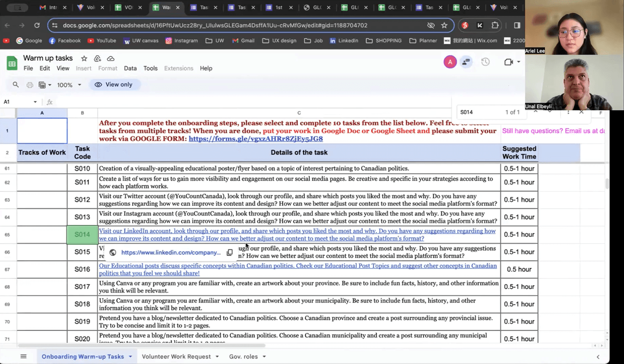Expand the Volunteer Work Request tab menu arrow

point(217,357)
